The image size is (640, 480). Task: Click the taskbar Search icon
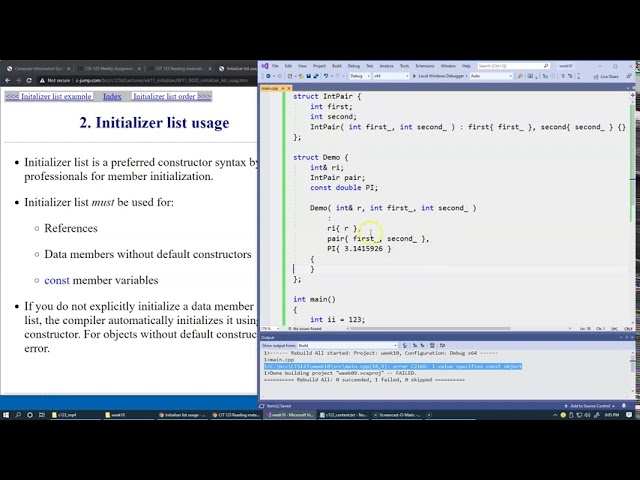click(x=18, y=415)
